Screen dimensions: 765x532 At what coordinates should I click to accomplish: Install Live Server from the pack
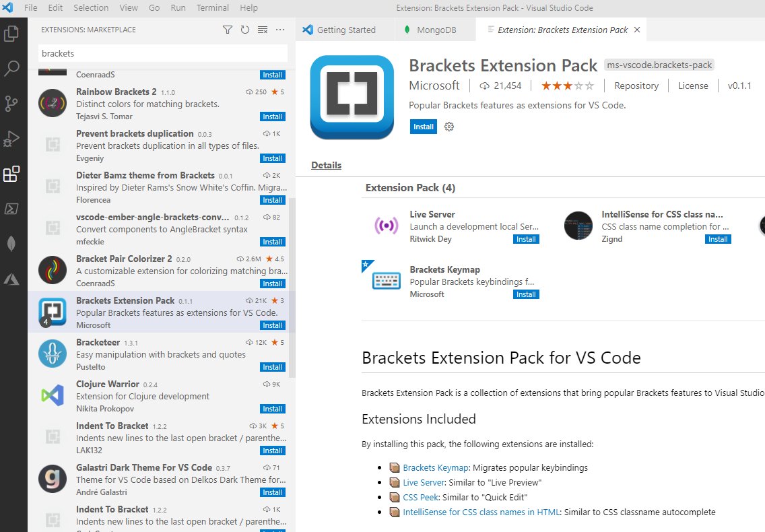pos(526,239)
